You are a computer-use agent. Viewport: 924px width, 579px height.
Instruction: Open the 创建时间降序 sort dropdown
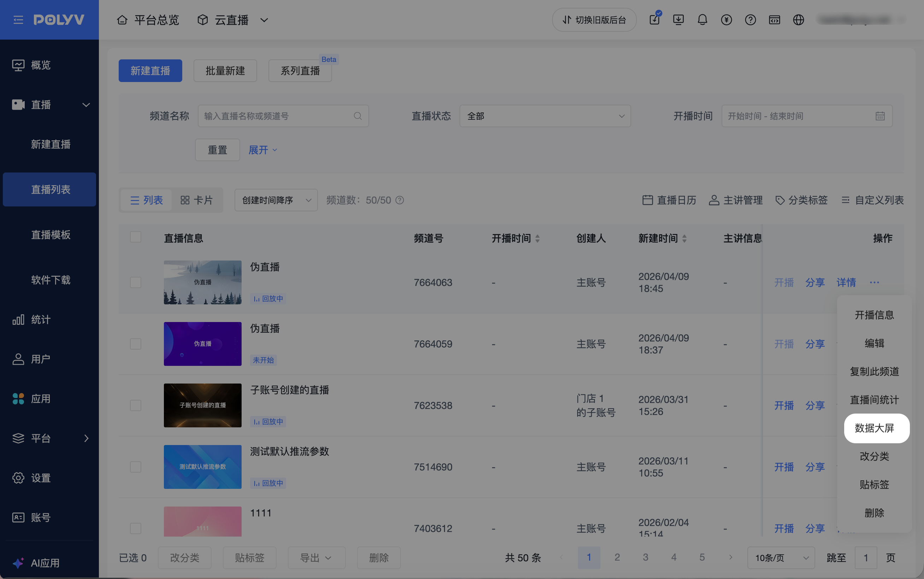tap(276, 200)
